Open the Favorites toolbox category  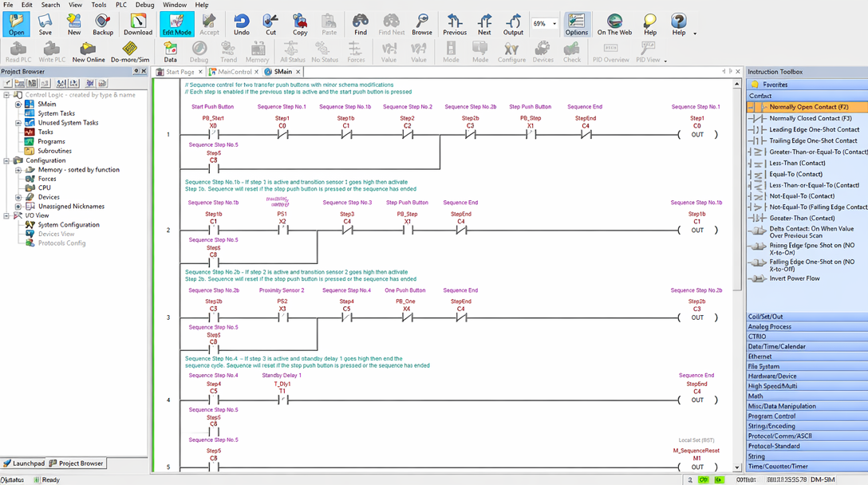[807, 85]
